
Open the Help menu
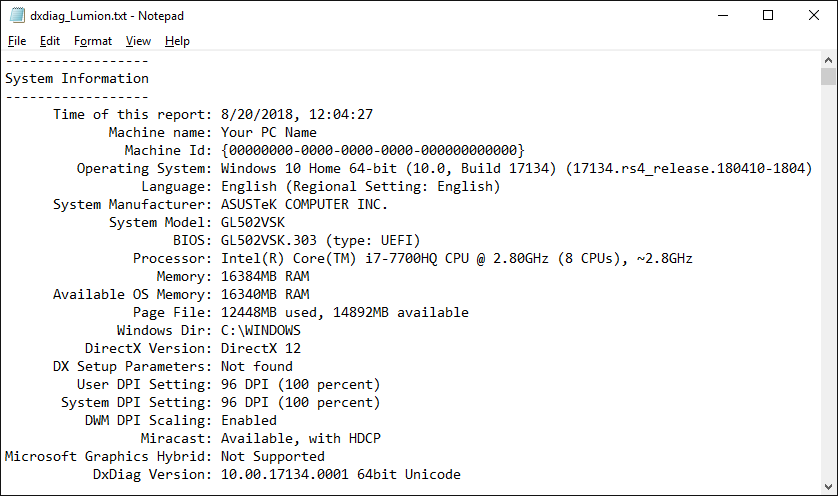coord(177,41)
